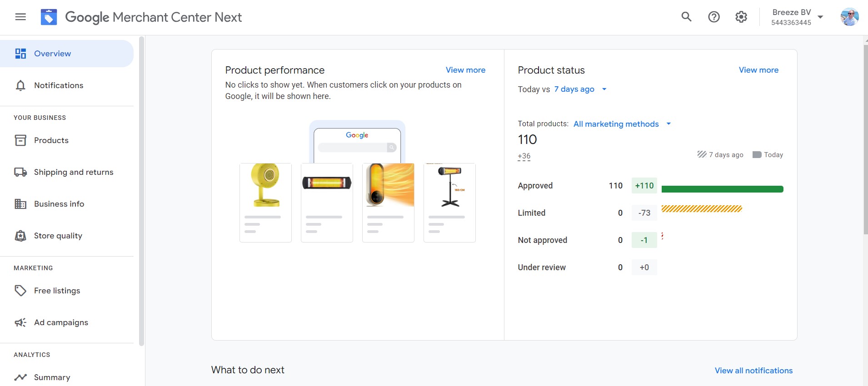Open the 7 days ago comparison dropdown
Viewport: 868px width, 386px height.
580,89
